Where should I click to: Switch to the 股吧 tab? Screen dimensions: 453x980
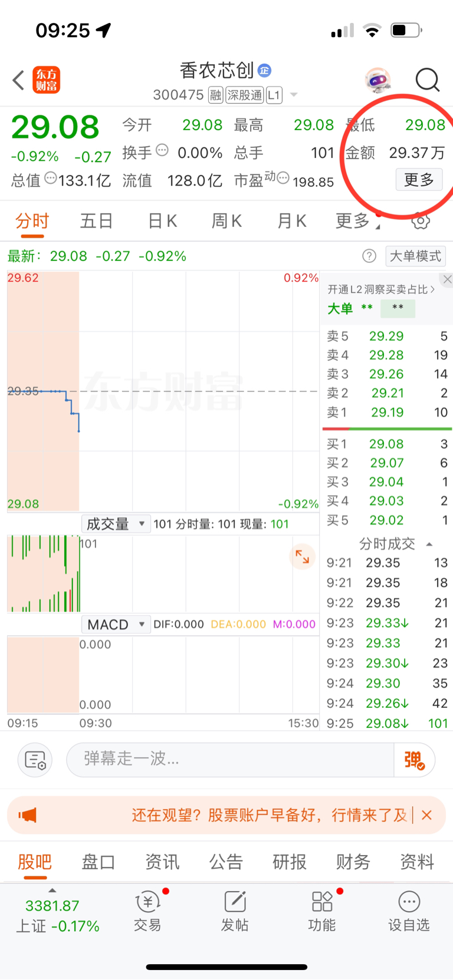(x=35, y=862)
